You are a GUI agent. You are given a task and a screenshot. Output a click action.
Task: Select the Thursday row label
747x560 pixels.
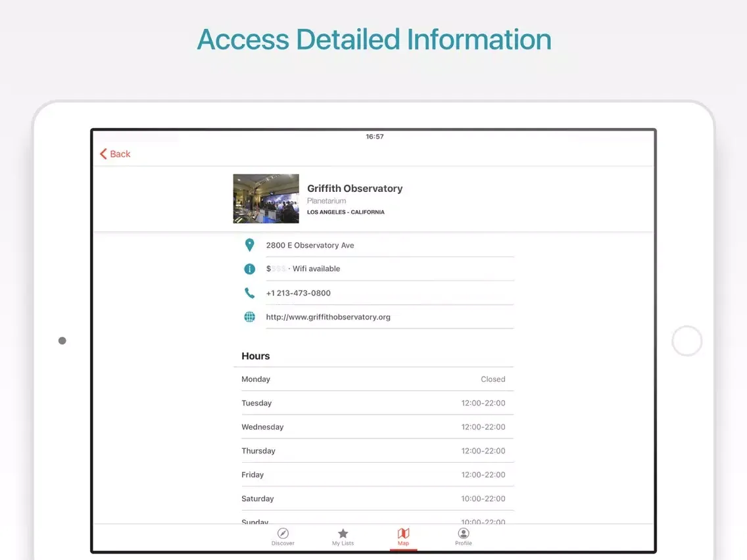[x=258, y=451]
